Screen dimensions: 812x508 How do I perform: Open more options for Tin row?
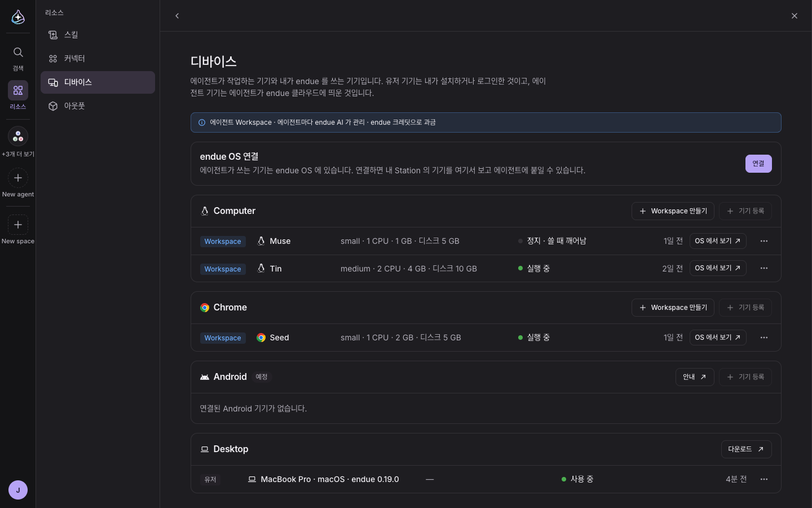(764, 268)
